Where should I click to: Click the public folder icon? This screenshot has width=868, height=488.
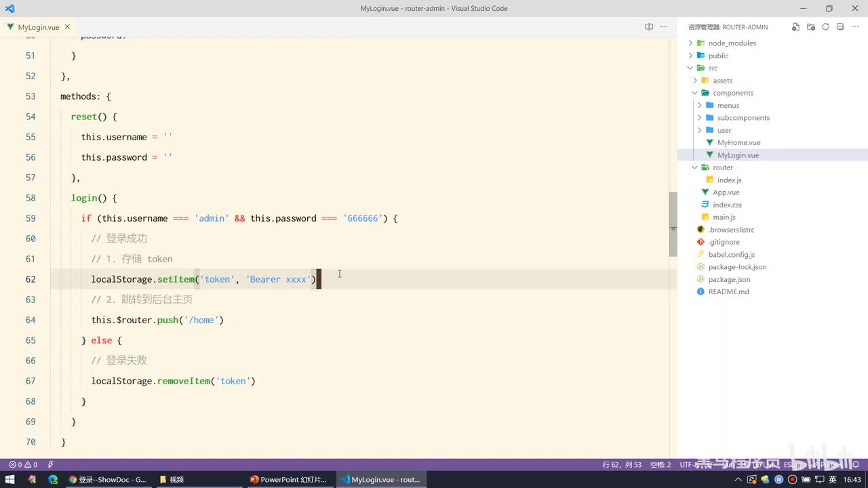click(x=701, y=56)
